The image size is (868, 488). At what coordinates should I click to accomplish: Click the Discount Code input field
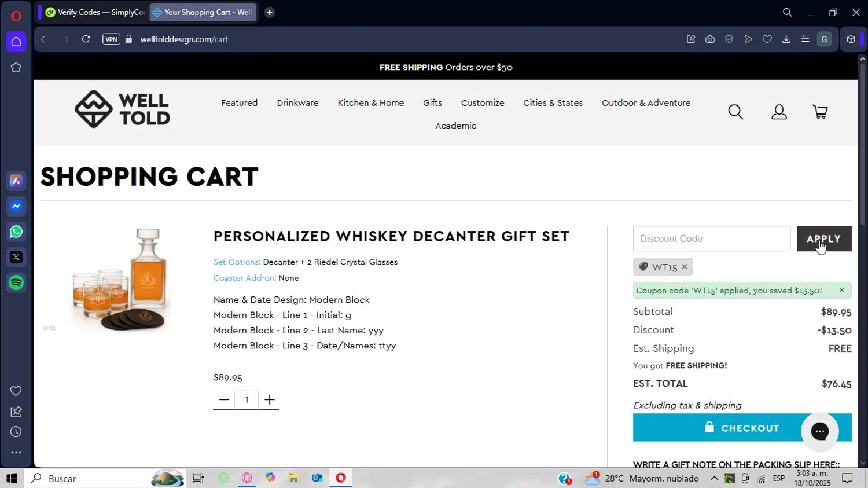711,239
